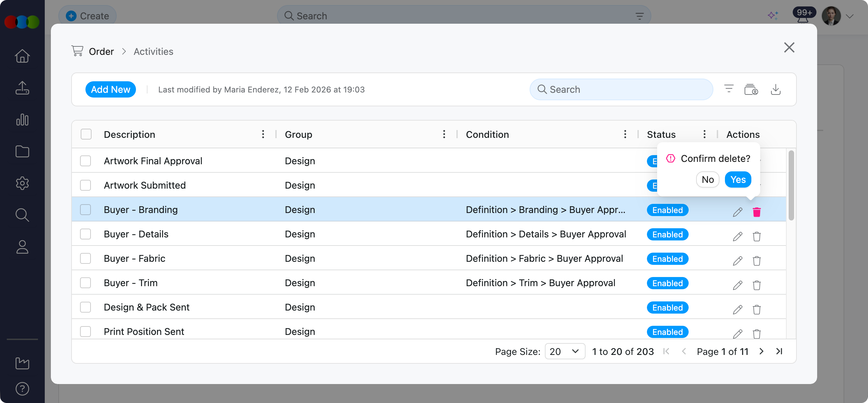This screenshot has width=868, height=403.
Task: Open the Condition column options menu
Action: click(x=625, y=134)
